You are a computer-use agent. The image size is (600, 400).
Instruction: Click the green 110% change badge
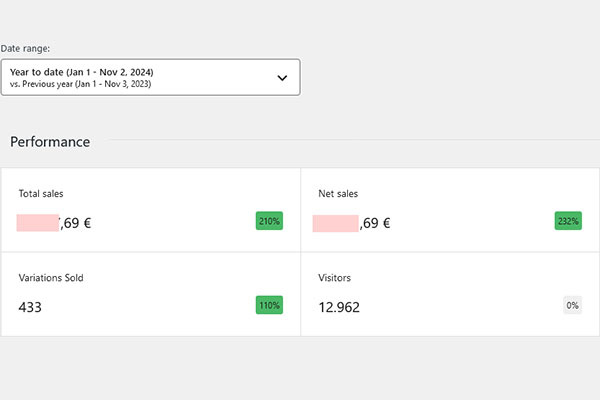pos(269,305)
